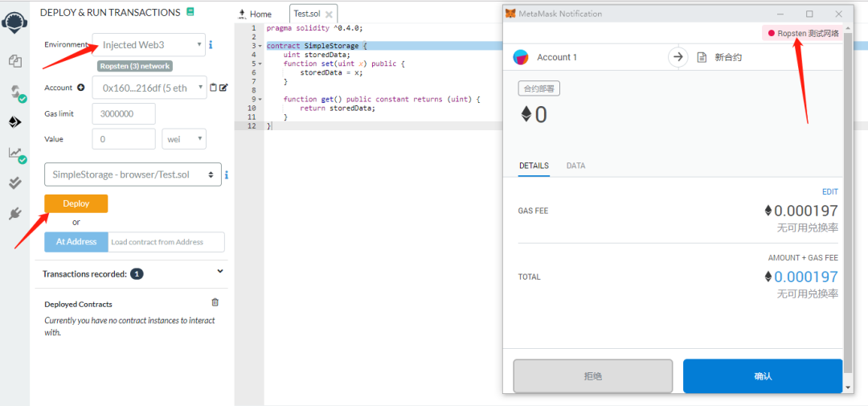Click the 拒绝 reject button
The height and width of the screenshot is (406, 868).
[x=593, y=376]
